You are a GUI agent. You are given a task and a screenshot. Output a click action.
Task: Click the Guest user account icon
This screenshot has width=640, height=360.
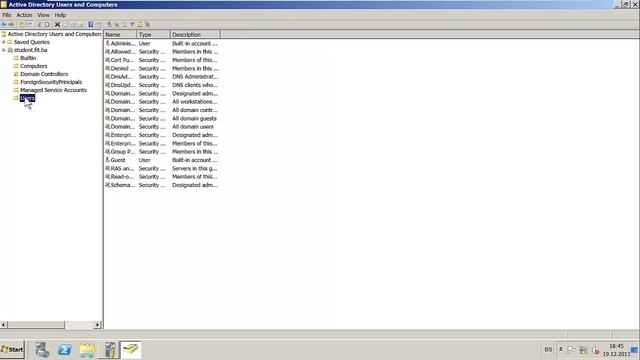[x=108, y=160]
